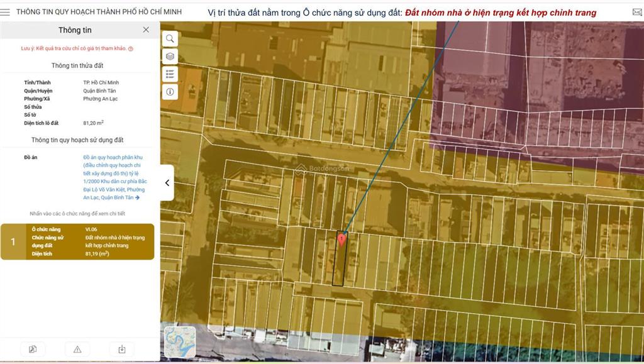The width and height of the screenshot is (644, 364).
Task: Switch basemap using the map thumbnail
Action: (x=180, y=342)
